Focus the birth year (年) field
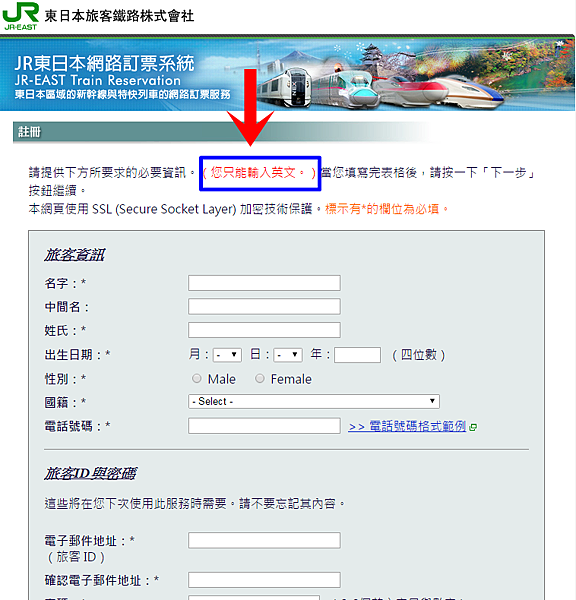Screen dimensions: 576x600 point(357,355)
